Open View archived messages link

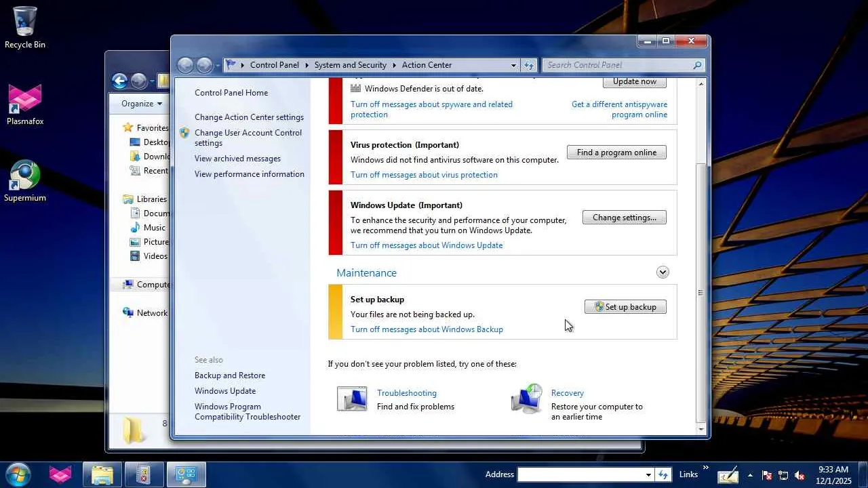pos(237,159)
